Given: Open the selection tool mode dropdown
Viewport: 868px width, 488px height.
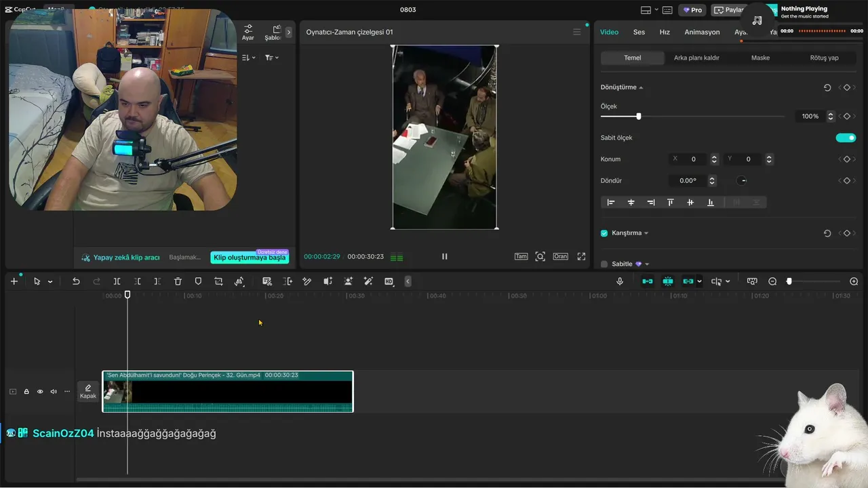Looking at the screenshot, I should 50,282.
